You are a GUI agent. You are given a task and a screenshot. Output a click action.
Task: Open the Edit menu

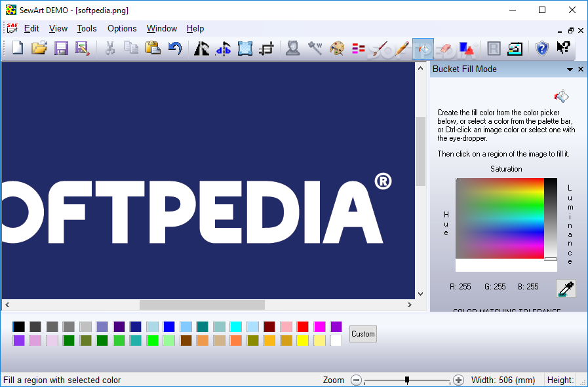tap(31, 28)
